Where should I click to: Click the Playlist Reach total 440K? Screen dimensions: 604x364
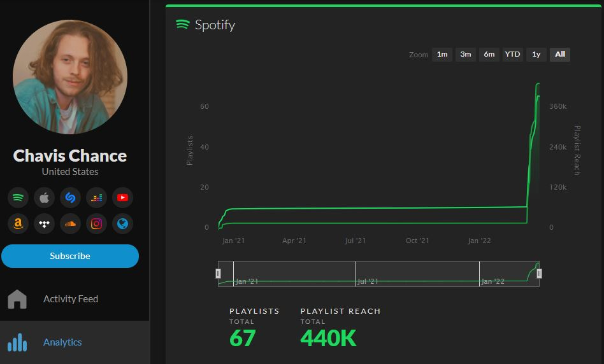click(329, 339)
